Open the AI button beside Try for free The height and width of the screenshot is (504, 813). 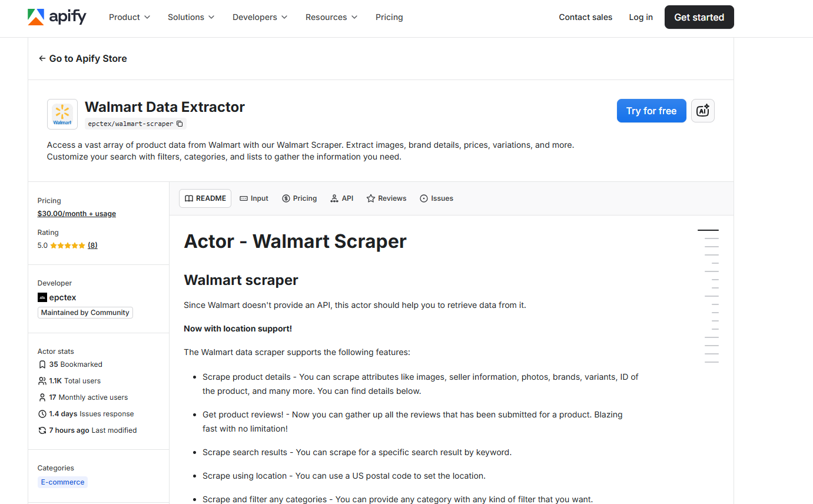tap(702, 111)
